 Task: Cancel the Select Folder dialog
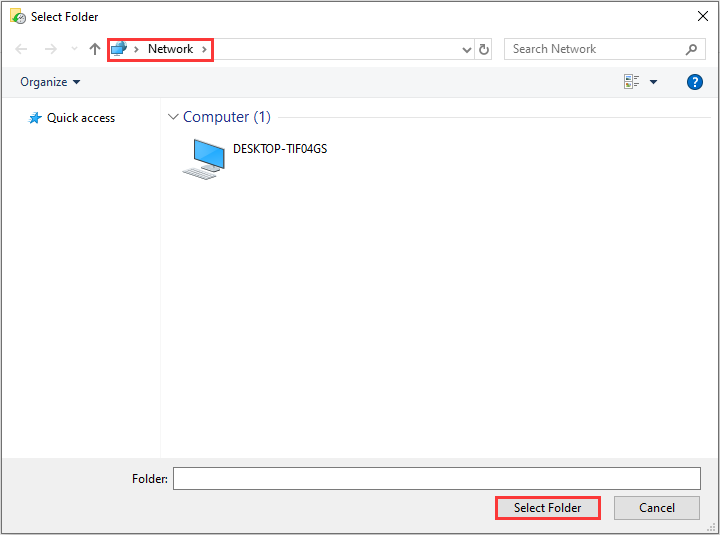[x=657, y=507]
